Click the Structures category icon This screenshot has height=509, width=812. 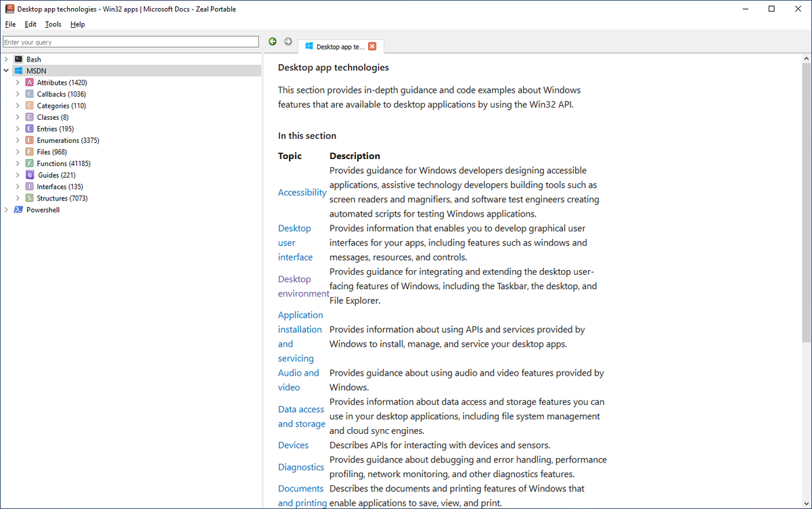point(30,198)
